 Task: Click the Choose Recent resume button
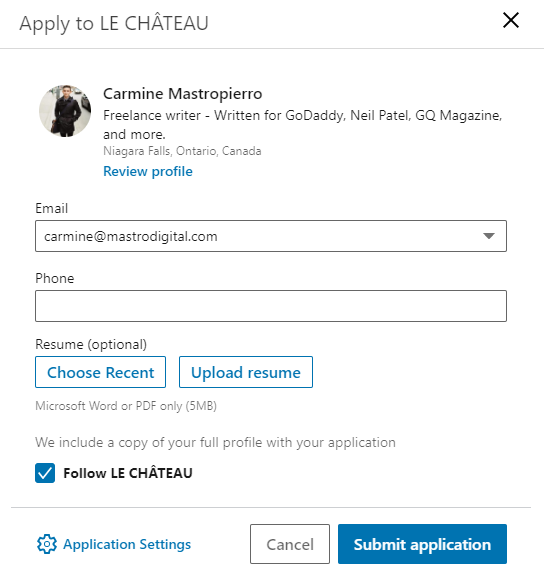pyautogui.click(x=100, y=372)
